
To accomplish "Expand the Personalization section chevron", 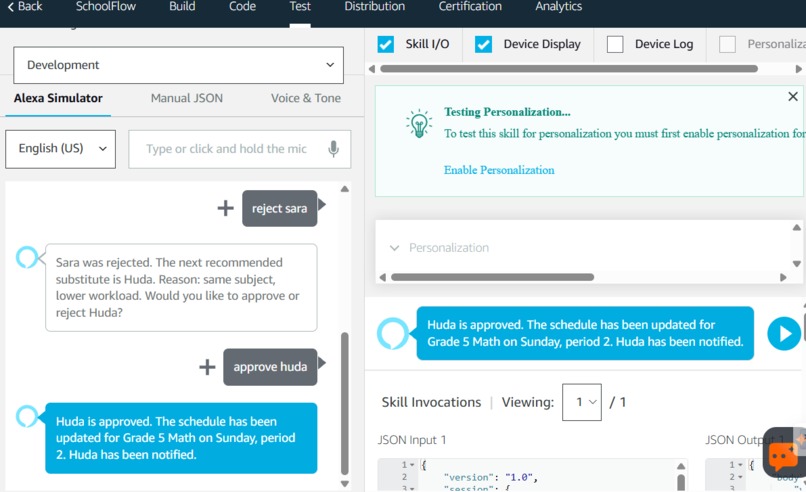I will pyautogui.click(x=394, y=248).
